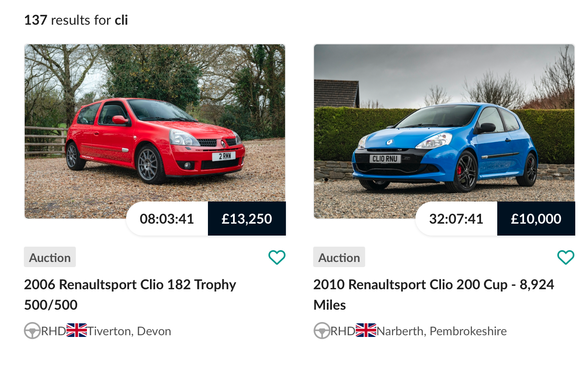The width and height of the screenshot is (588, 374).
Task: Click the £13,250 current bid price
Action: coord(247,219)
